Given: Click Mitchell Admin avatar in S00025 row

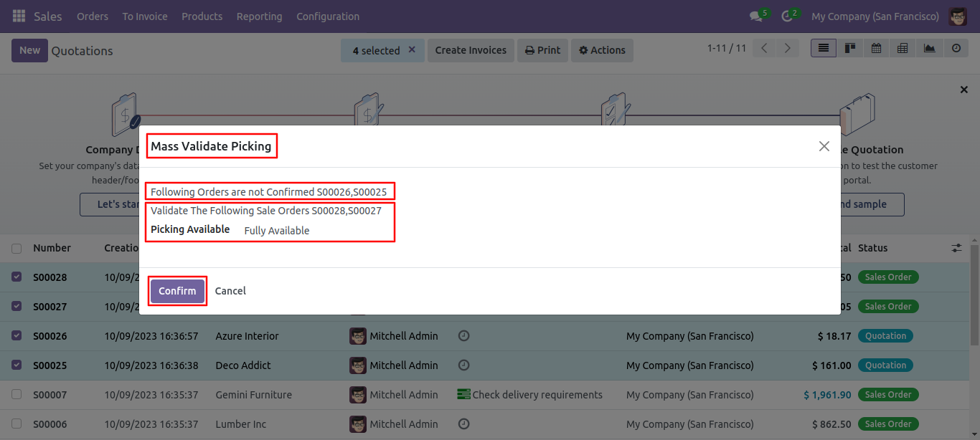Looking at the screenshot, I should click(x=358, y=365).
